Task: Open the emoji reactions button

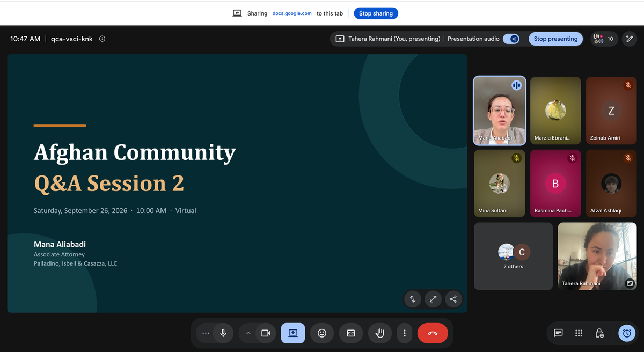Action: coord(322,333)
